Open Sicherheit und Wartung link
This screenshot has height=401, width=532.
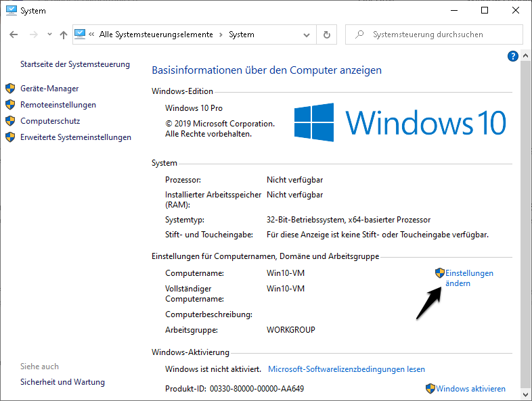(x=62, y=382)
